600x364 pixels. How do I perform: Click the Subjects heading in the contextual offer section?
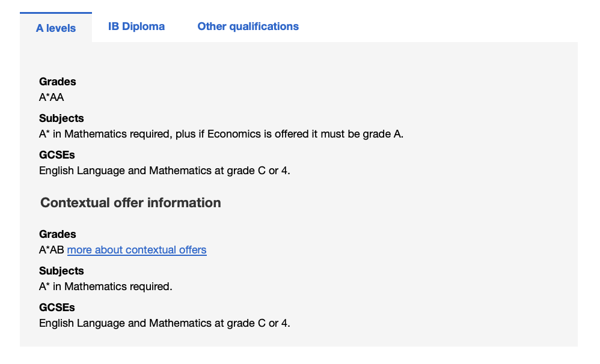point(61,271)
